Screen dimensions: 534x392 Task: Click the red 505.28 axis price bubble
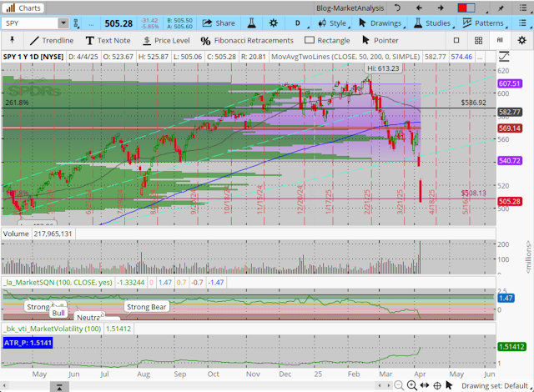[x=510, y=202]
